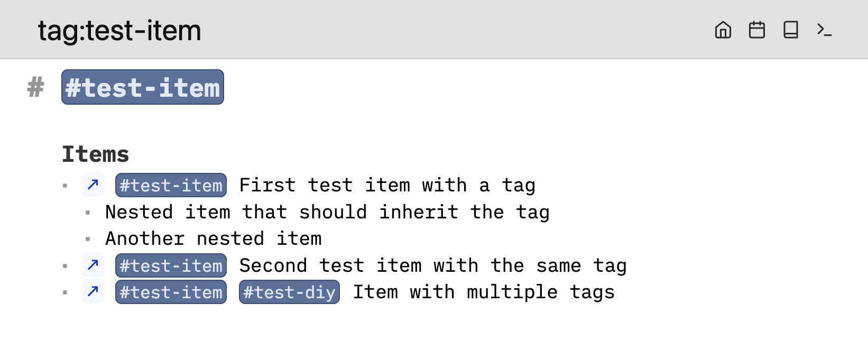This screenshot has height=349, width=868.
Task: Click the gray # heading marker
Action: [x=36, y=87]
